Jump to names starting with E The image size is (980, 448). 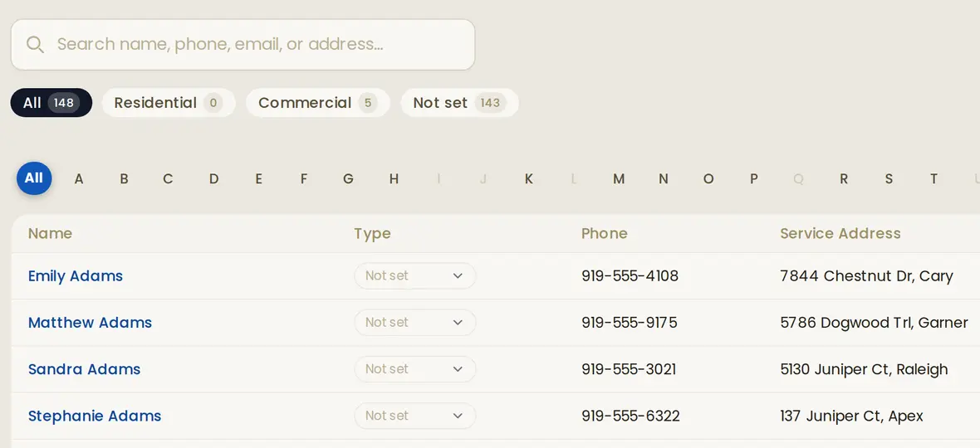pos(259,179)
